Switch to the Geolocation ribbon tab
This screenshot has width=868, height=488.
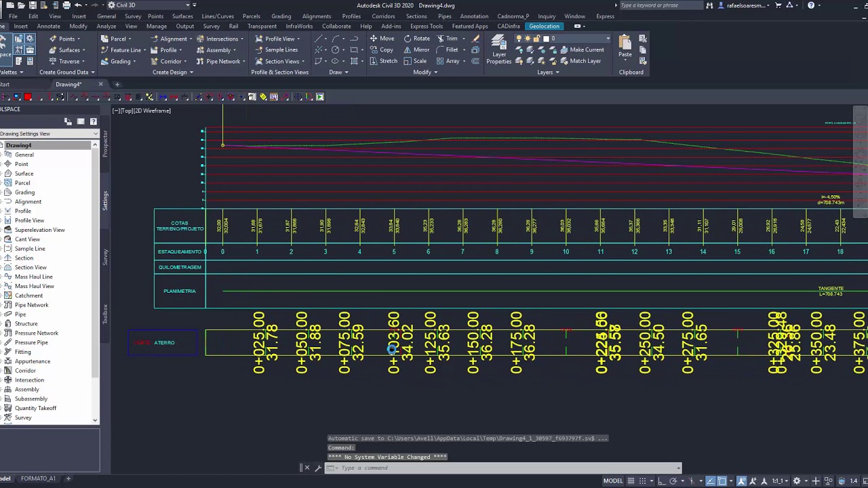click(545, 26)
